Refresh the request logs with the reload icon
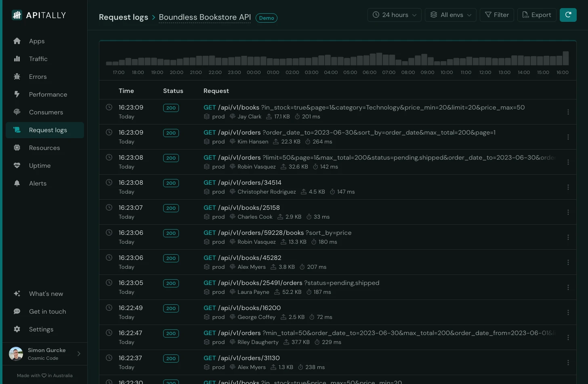 coord(568,15)
